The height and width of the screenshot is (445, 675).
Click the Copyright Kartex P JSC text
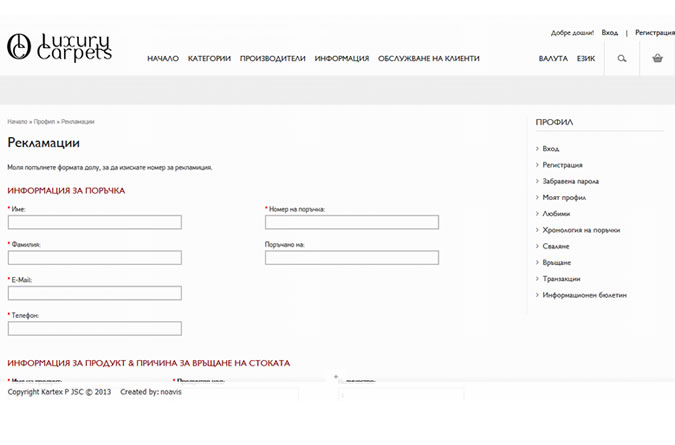pos(59,392)
